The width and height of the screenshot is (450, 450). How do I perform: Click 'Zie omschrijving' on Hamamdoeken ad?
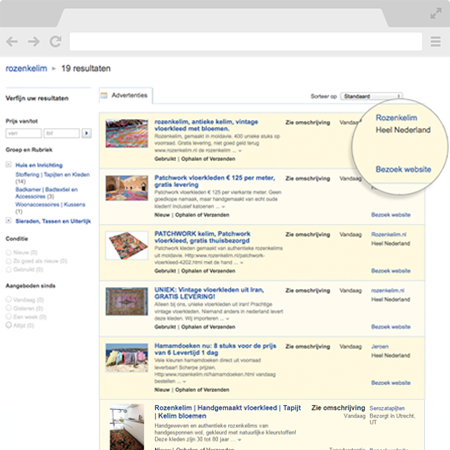[x=308, y=346]
